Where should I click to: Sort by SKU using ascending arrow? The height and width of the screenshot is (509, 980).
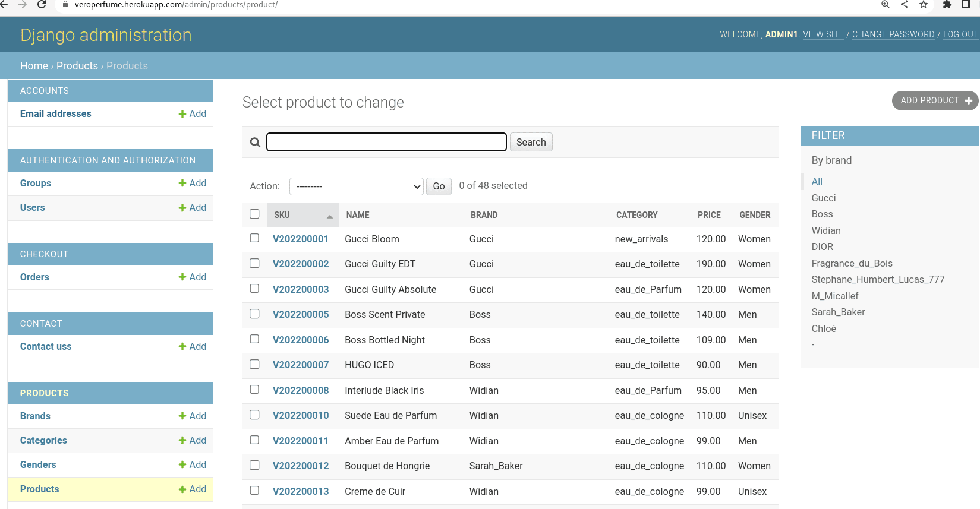[330, 217]
